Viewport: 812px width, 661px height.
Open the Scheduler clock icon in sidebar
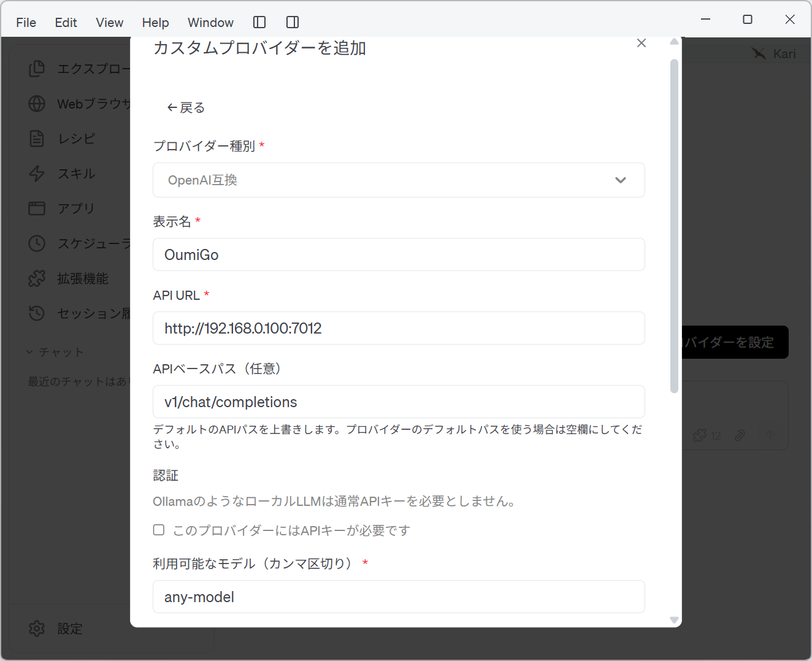(x=37, y=243)
